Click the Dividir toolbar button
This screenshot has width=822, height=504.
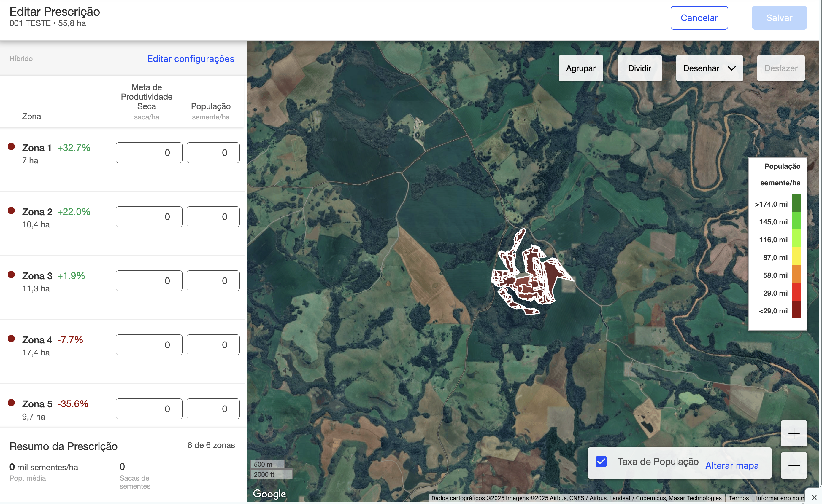click(x=639, y=68)
